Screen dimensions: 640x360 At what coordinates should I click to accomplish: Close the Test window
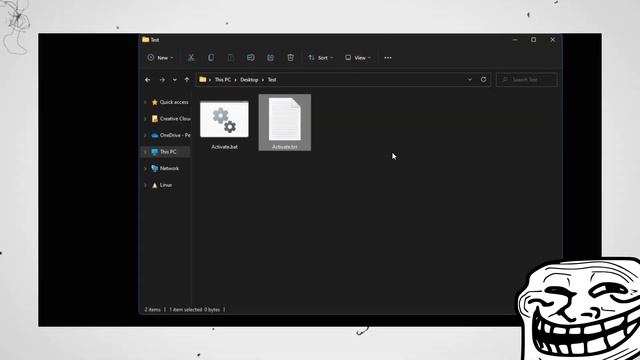[553, 40]
